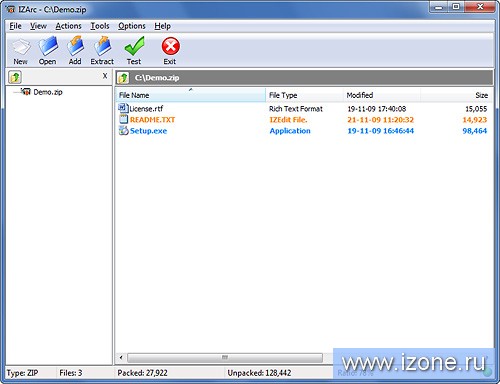This screenshot has width=500, height=384.
Task: Click modified date 19-11-09 16:46:44
Action: click(x=380, y=131)
